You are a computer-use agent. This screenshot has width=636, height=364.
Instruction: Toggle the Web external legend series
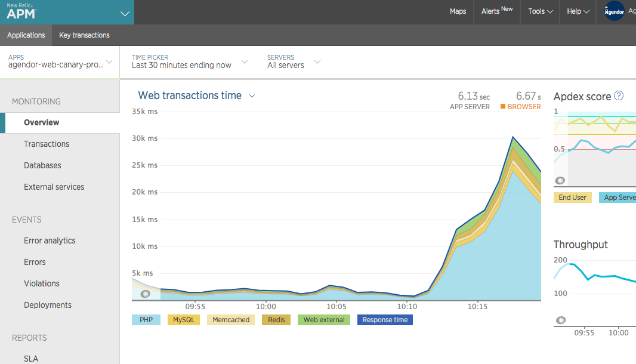[x=324, y=320]
